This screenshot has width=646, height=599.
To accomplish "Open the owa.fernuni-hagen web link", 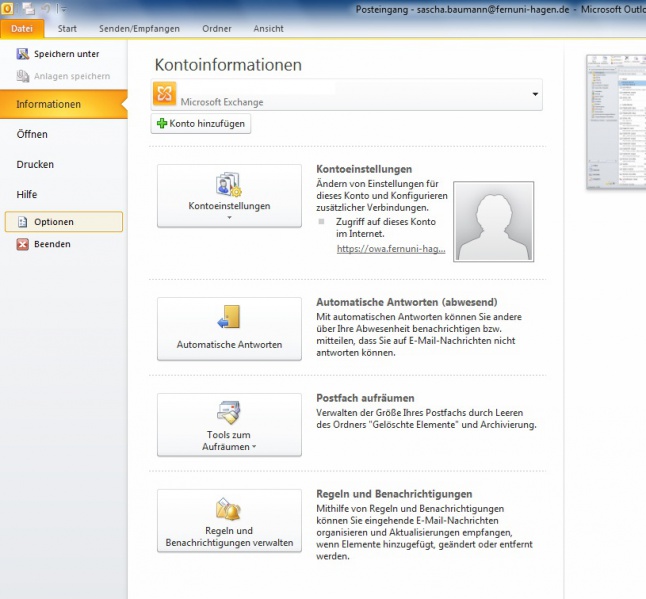I will coord(391,249).
